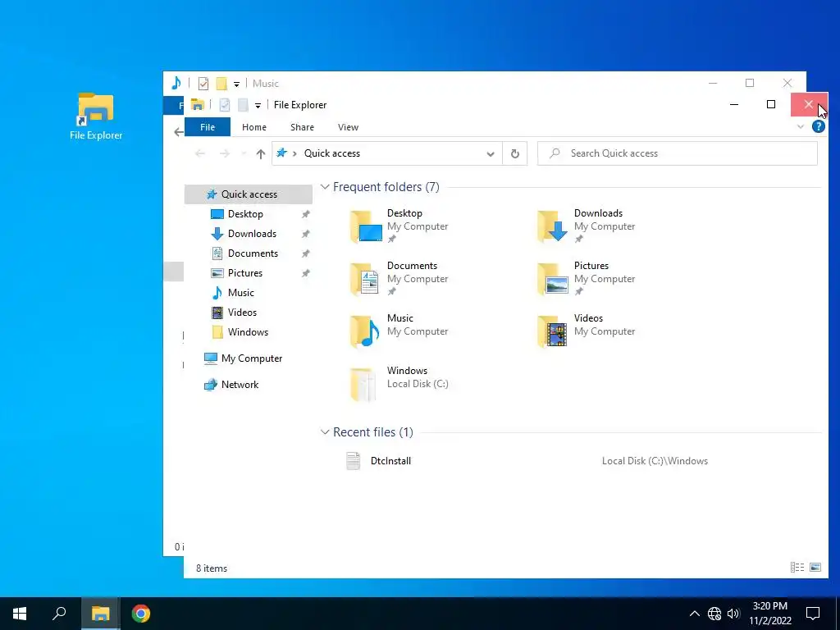Expand the ribbon with the chevron arrow
The image size is (840, 630).
click(801, 127)
